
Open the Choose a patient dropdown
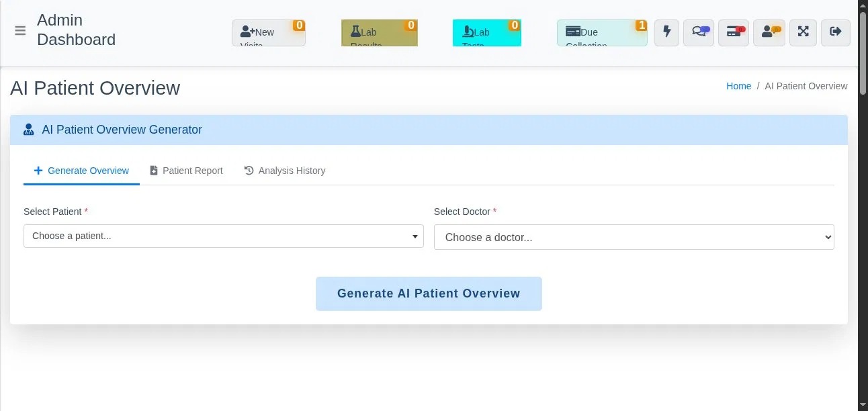(224, 236)
